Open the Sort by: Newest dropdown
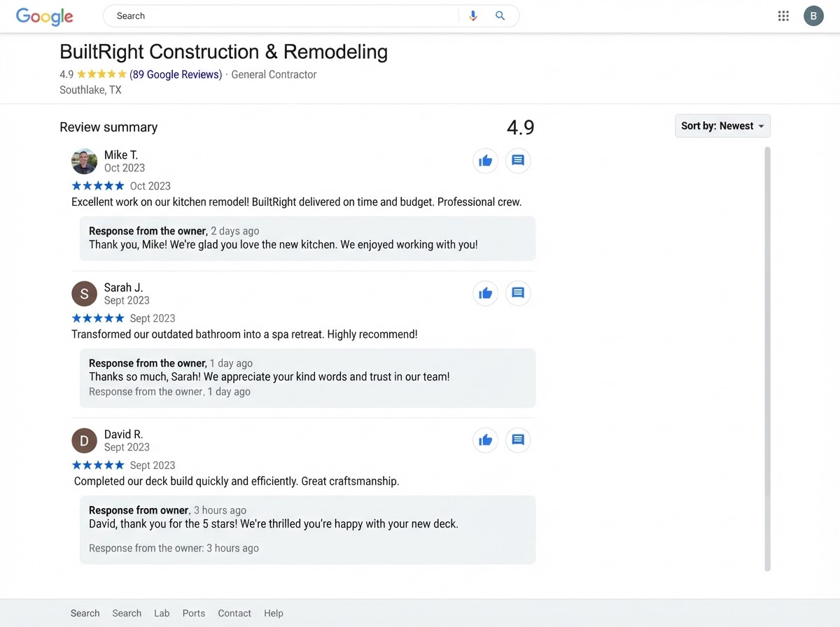This screenshot has width=840, height=627. tap(722, 126)
